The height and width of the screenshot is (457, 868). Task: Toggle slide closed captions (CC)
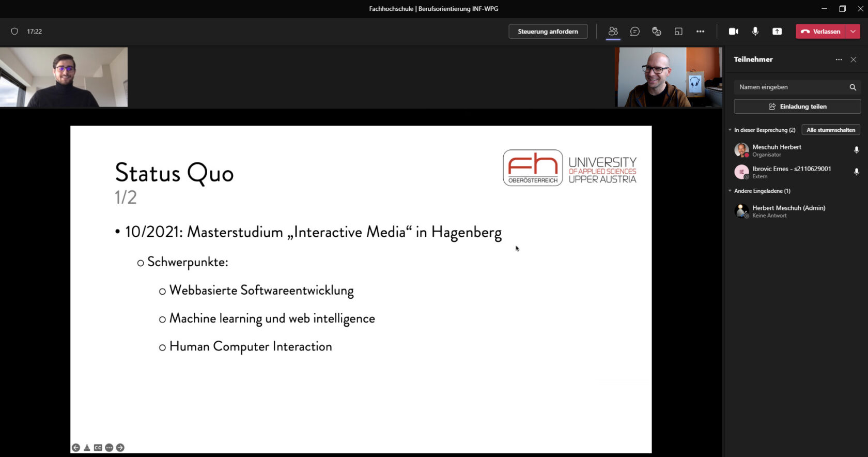coord(98,448)
